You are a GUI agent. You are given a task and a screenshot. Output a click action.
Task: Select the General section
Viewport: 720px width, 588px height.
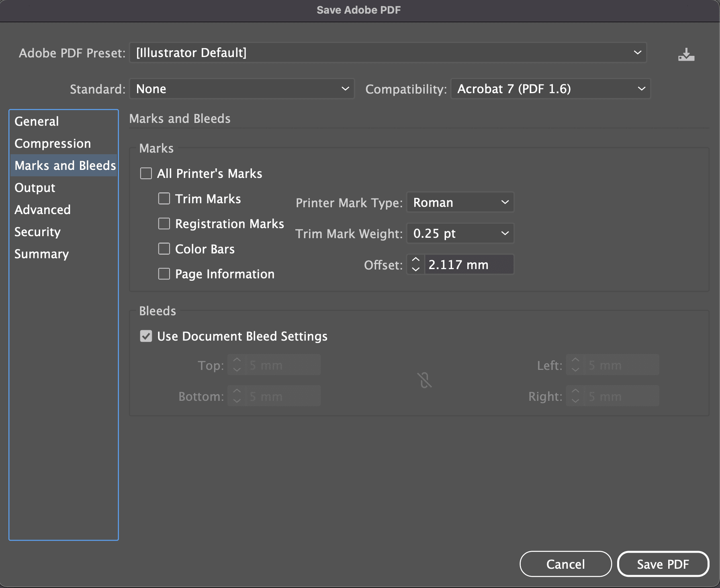click(63, 121)
